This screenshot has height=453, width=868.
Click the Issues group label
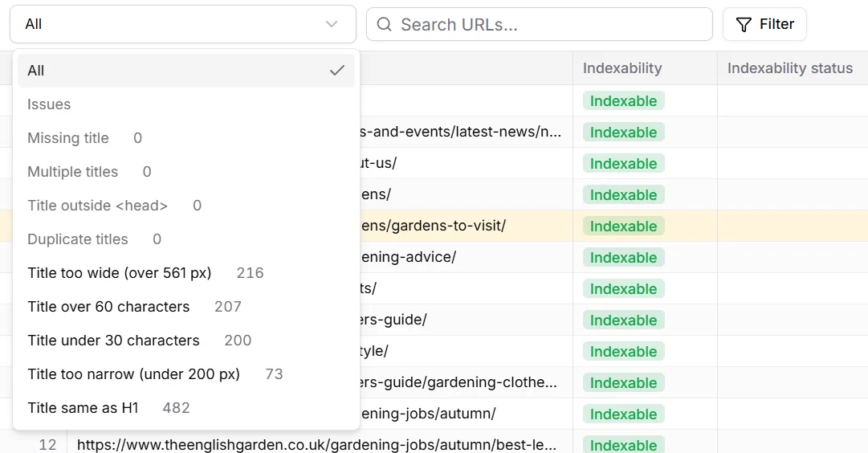(x=49, y=104)
